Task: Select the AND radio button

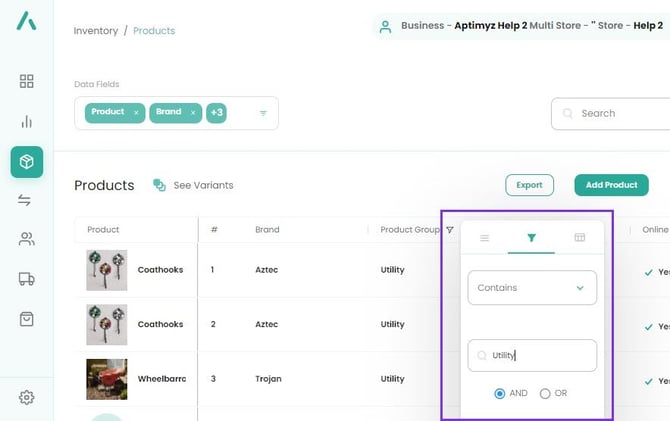Action: click(500, 393)
